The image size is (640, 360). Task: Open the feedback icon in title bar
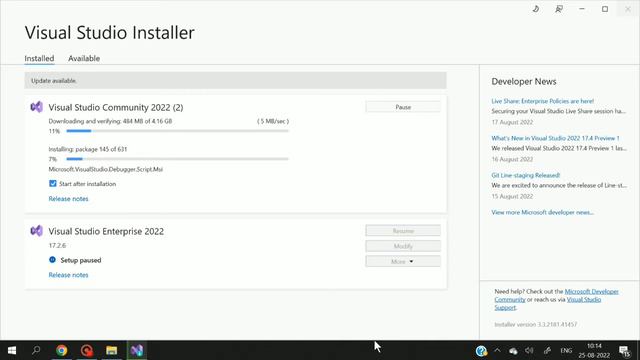point(559,9)
